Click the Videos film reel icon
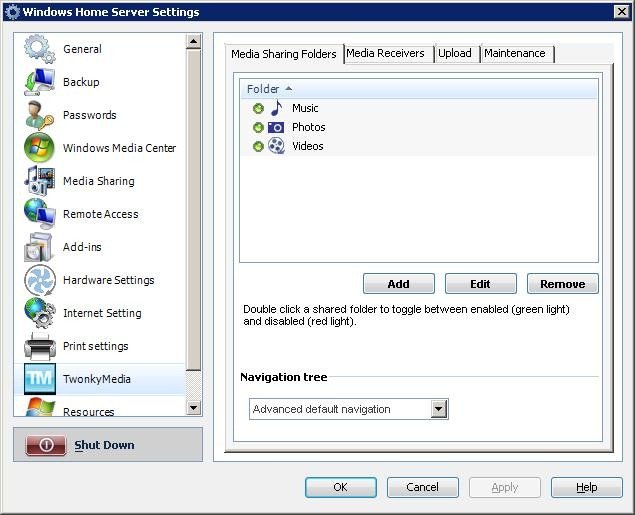Viewport: 635px width, 515px height. click(x=276, y=146)
